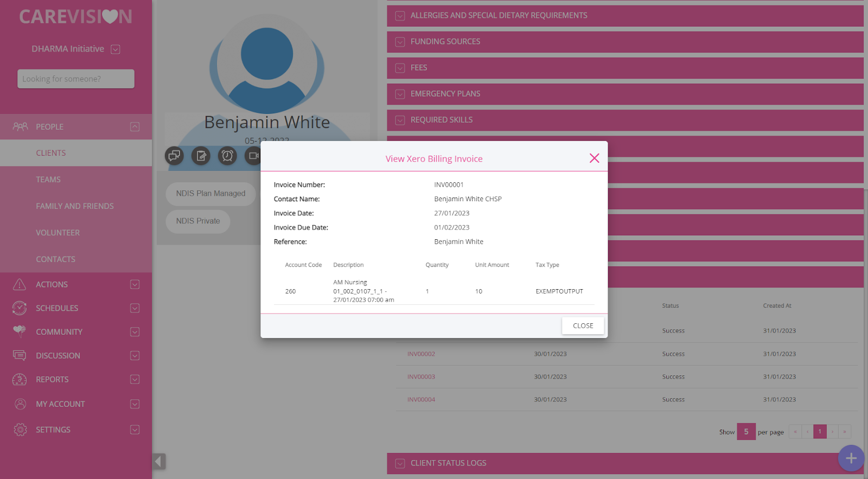The height and width of the screenshot is (479, 868).
Task: Expand the DISCUSSION menu chevron
Action: 135,356
